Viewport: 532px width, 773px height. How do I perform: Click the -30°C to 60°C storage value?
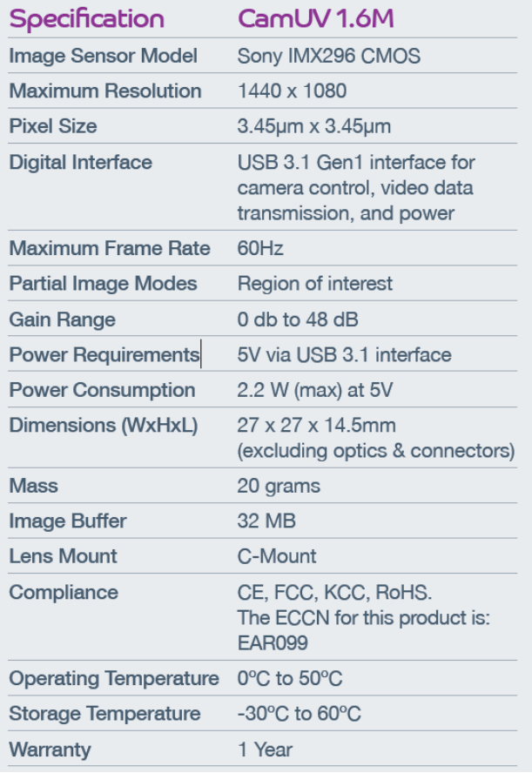300,713
